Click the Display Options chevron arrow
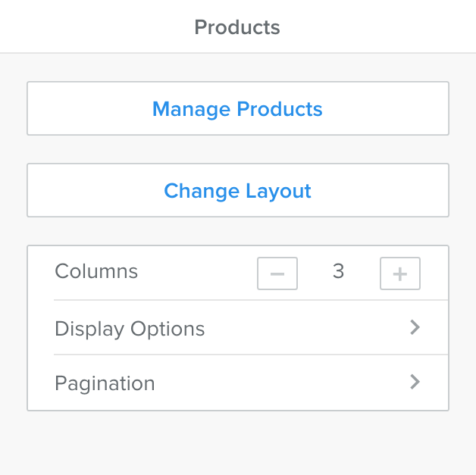The width and height of the screenshot is (476, 475). (x=415, y=327)
